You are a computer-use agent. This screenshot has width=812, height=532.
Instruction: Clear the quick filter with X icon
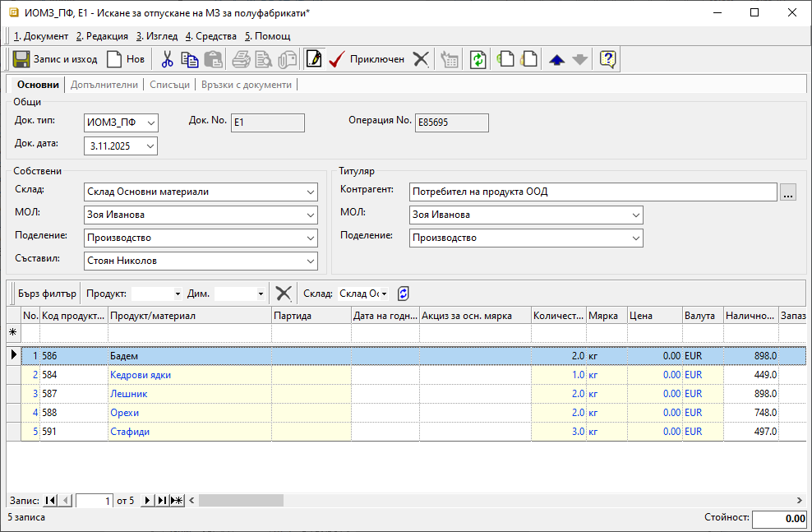pyautogui.click(x=284, y=294)
